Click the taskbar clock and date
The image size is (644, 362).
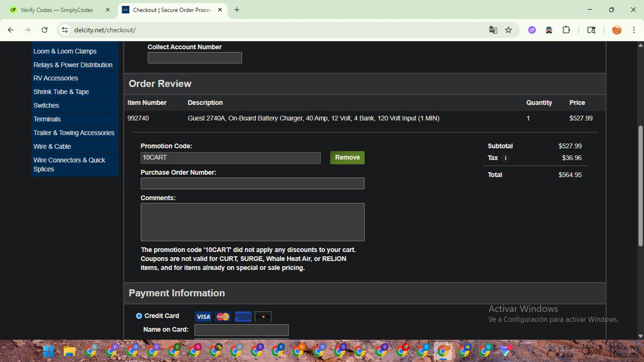click(622, 351)
